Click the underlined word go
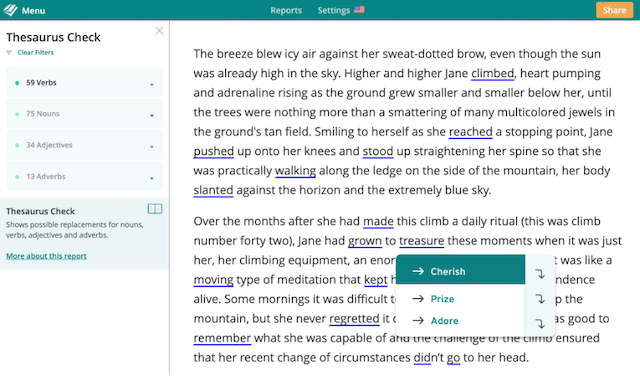This screenshot has height=376, width=640. [x=453, y=358]
